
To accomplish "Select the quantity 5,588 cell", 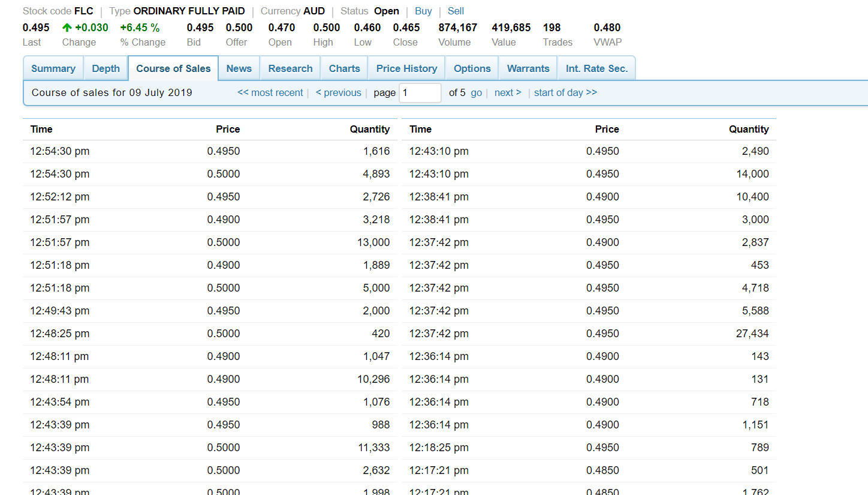I will 755,311.
